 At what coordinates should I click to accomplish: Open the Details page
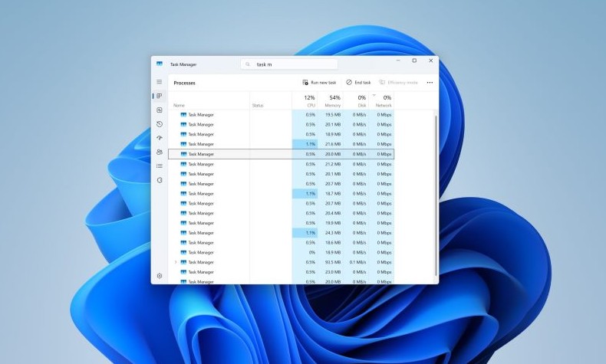pos(160,166)
